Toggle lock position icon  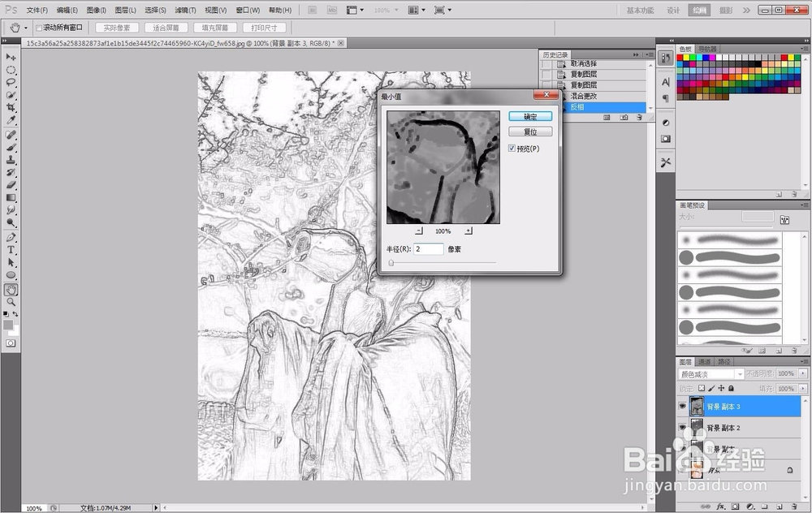click(x=721, y=388)
